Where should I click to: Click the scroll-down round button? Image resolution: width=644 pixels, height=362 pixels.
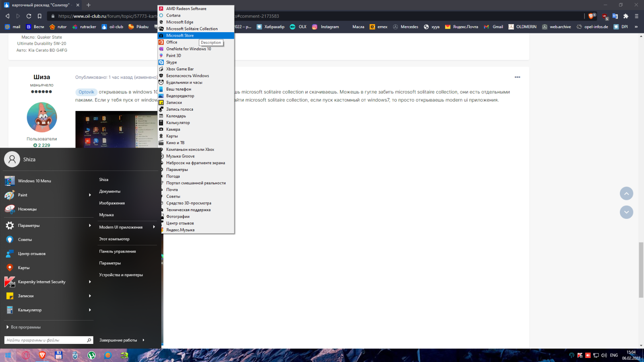(626, 212)
